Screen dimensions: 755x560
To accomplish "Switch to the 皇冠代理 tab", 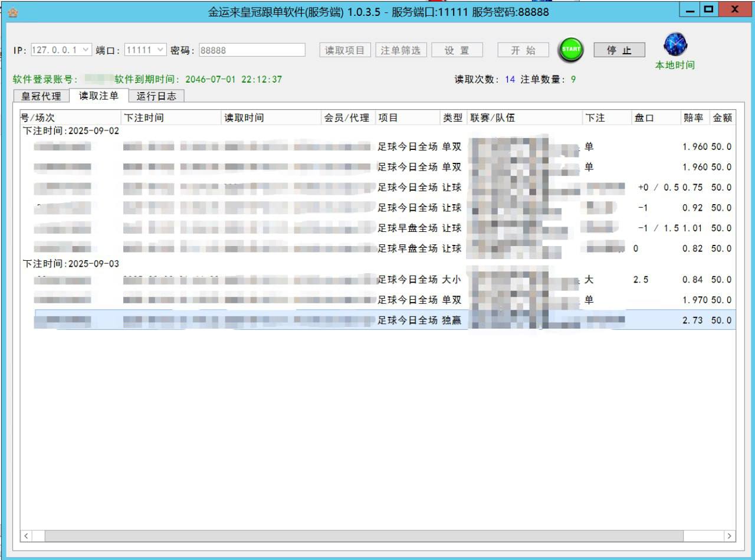I will 40,95.
